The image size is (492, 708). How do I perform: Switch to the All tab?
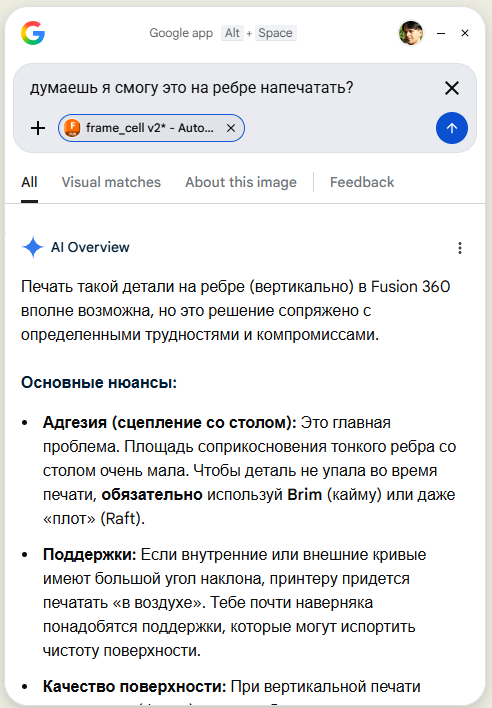pyautogui.click(x=29, y=182)
